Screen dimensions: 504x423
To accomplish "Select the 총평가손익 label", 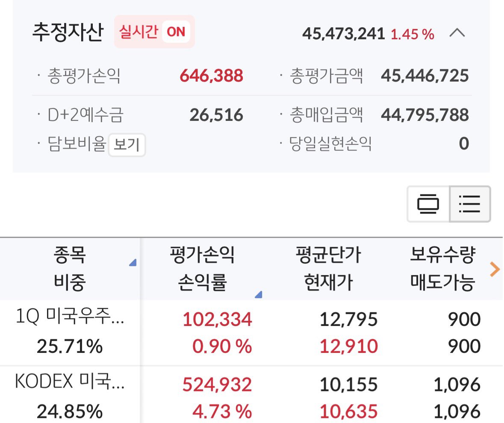I will 84,76.
